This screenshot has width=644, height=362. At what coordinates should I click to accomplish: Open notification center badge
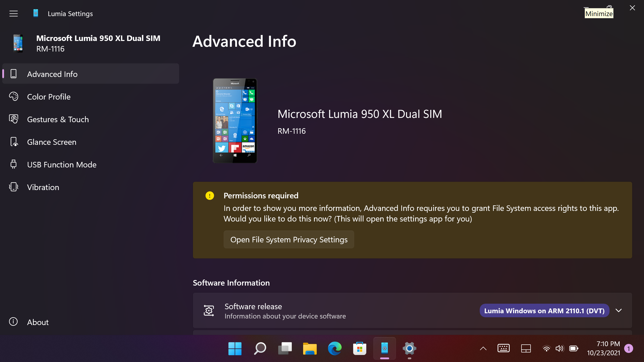[629, 348]
